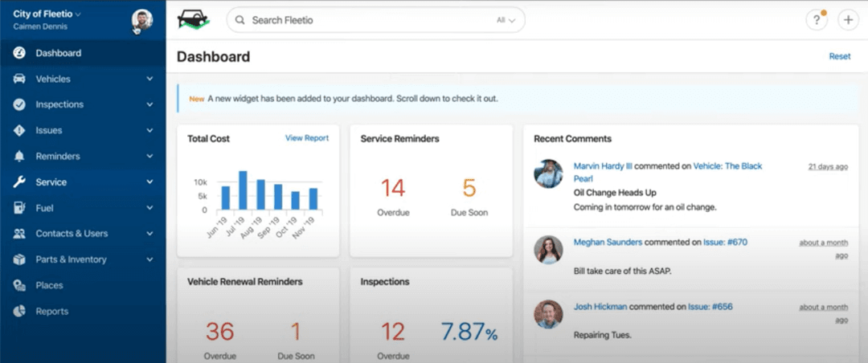The height and width of the screenshot is (363, 868).
Task: Click the Vehicles car icon
Action: (x=19, y=79)
